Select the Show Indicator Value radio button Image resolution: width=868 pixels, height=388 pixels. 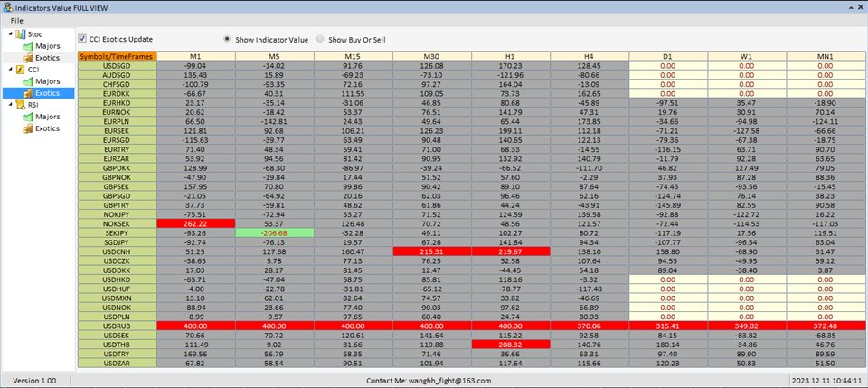coord(227,39)
